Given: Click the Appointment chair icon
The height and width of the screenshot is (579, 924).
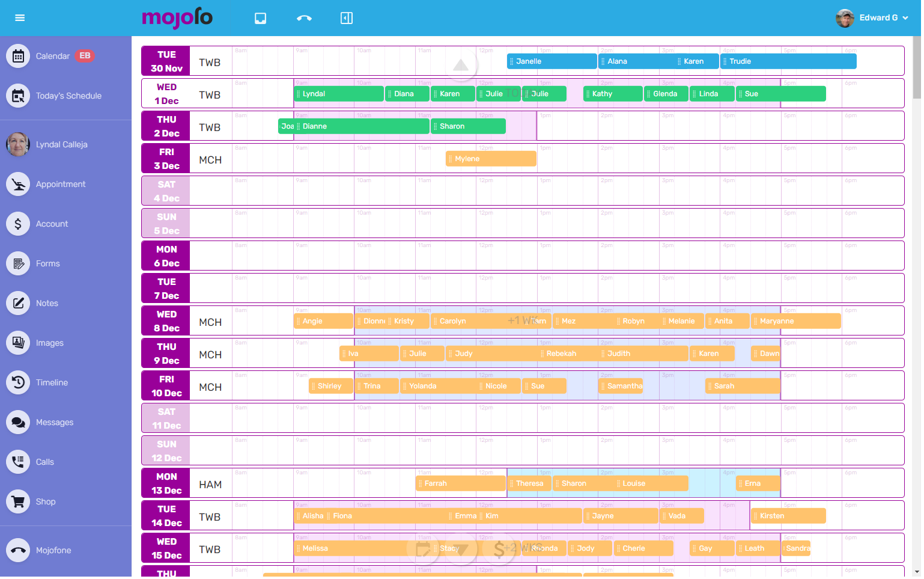Looking at the screenshot, I should click(x=18, y=184).
